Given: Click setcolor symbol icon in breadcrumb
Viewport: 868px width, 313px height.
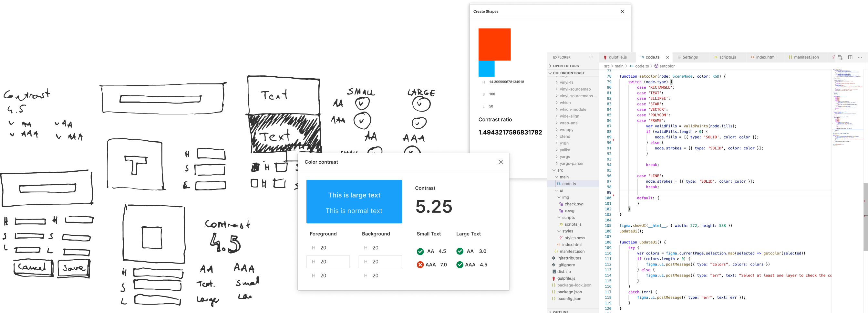Looking at the screenshot, I should (x=656, y=66).
